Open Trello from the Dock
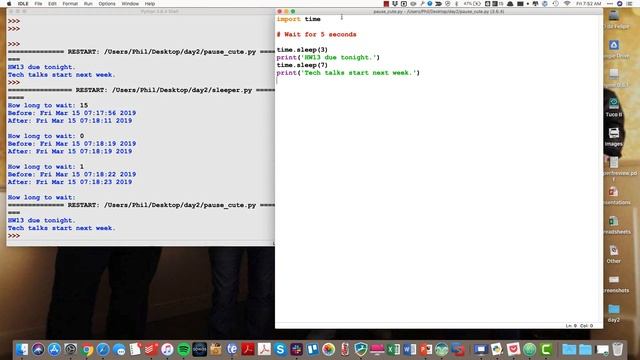The width and height of the screenshot is (640, 360). 312,349
